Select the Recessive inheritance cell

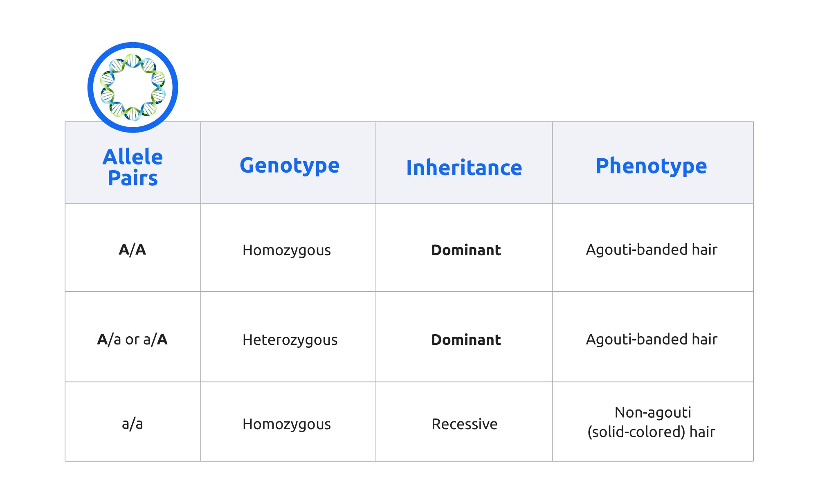[464, 424]
